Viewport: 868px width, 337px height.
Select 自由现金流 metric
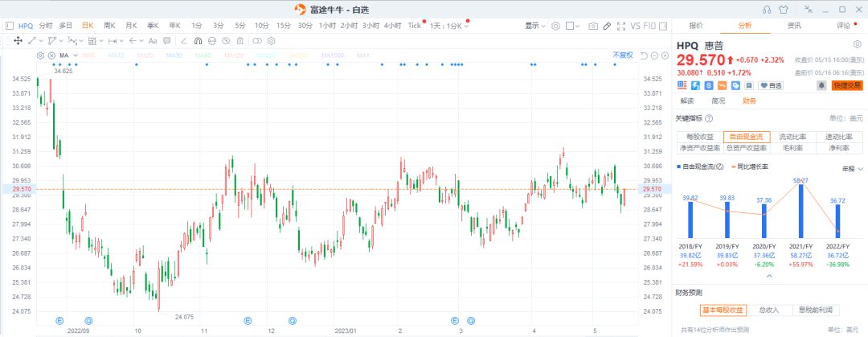746,137
